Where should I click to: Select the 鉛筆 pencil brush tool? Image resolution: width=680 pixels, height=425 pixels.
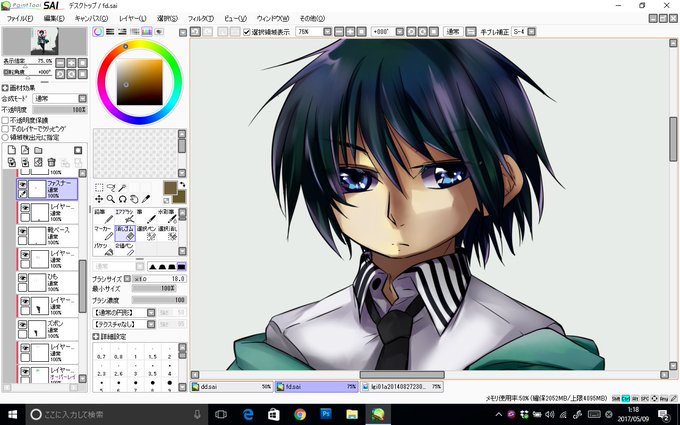[103, 216]
